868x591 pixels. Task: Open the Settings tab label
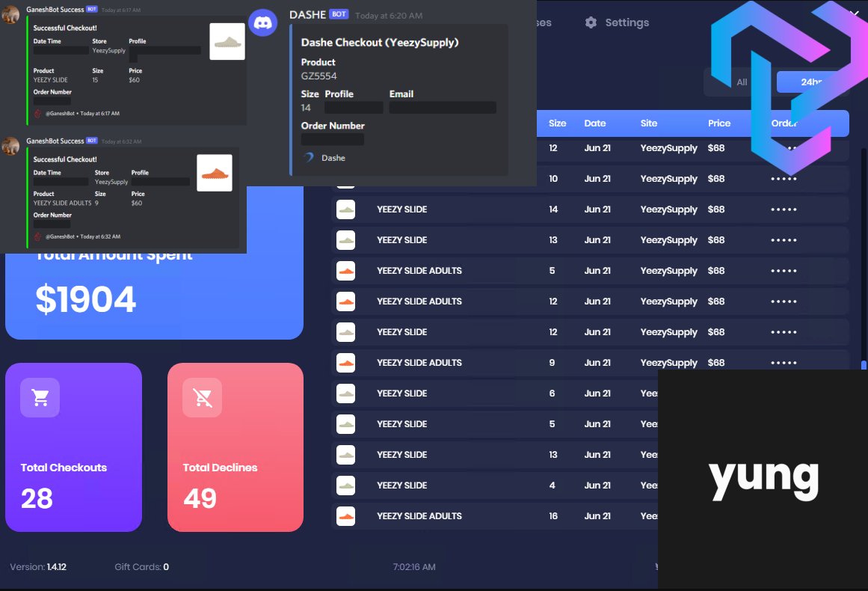627,22
